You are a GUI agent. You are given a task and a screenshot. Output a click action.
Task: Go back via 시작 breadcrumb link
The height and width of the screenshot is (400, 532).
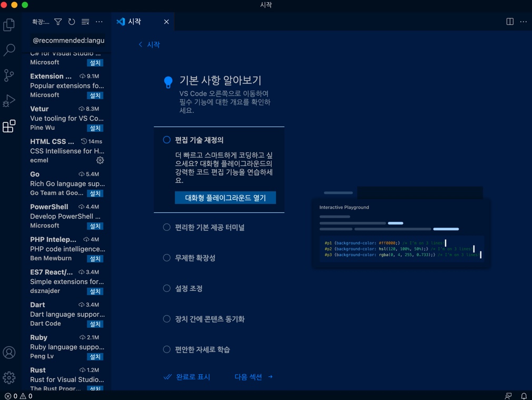(149, 44)
